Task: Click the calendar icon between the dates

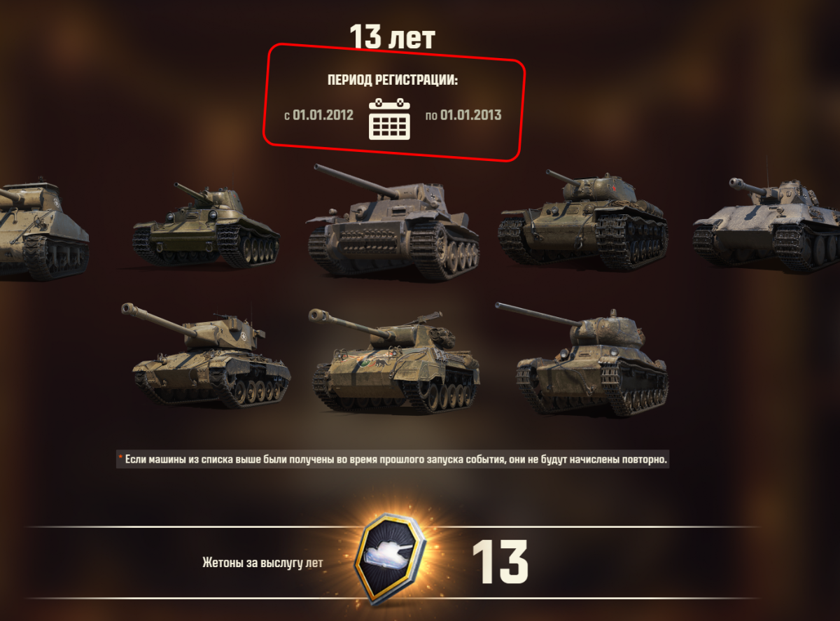Action: coord(389,119)
